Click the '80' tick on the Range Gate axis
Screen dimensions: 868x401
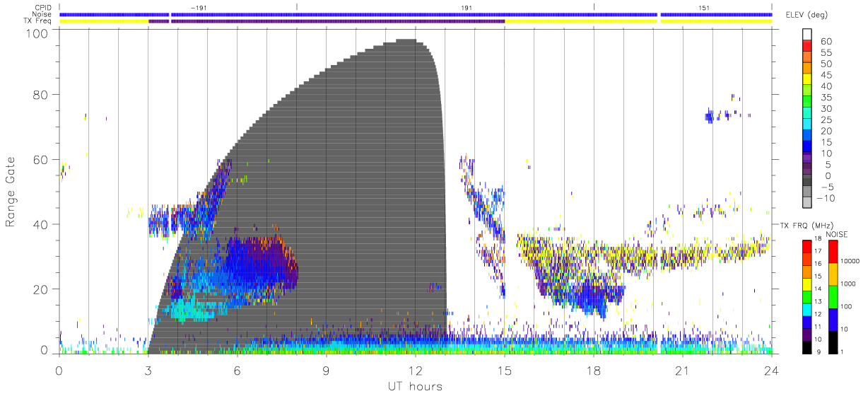pos(42,95)
